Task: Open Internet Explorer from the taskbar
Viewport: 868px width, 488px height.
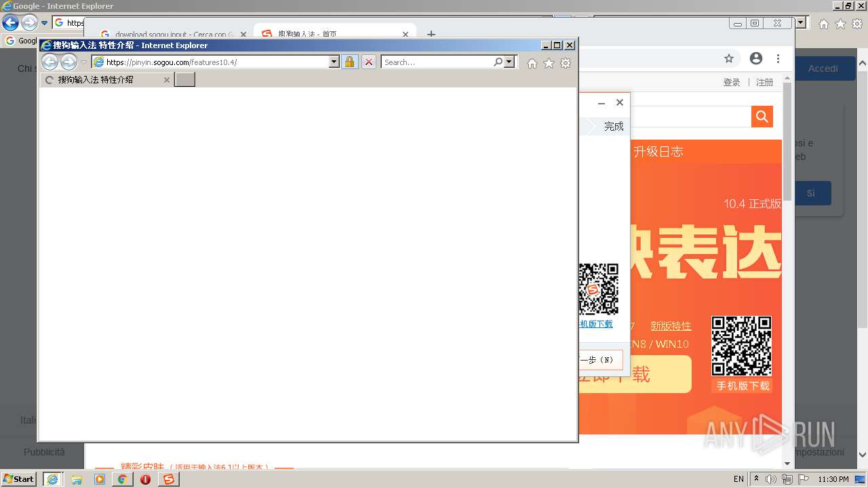Action: (x=52, y=479)
